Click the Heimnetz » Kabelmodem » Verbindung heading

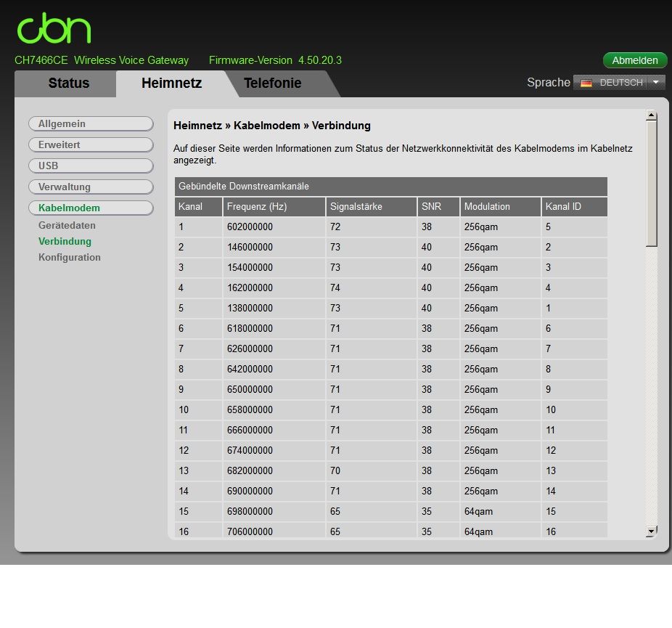[271, 126]
